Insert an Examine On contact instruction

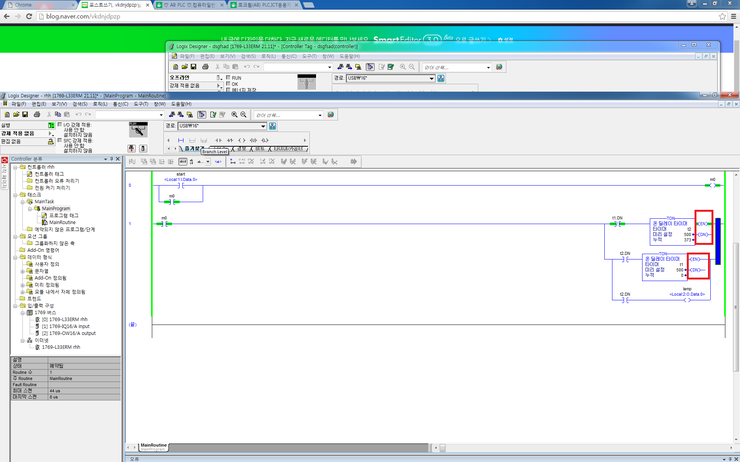coord(218,140)
